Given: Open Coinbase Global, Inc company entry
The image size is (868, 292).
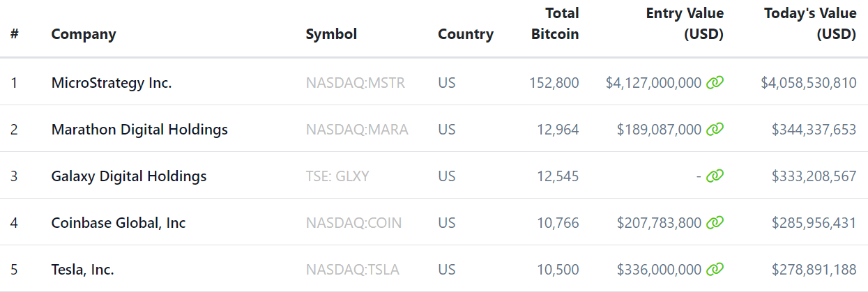Looking at the screenshot, I should click(119, 223).
